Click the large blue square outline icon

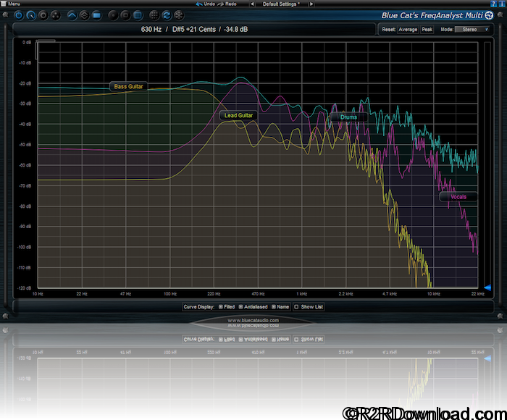click(x=138, y=15)
